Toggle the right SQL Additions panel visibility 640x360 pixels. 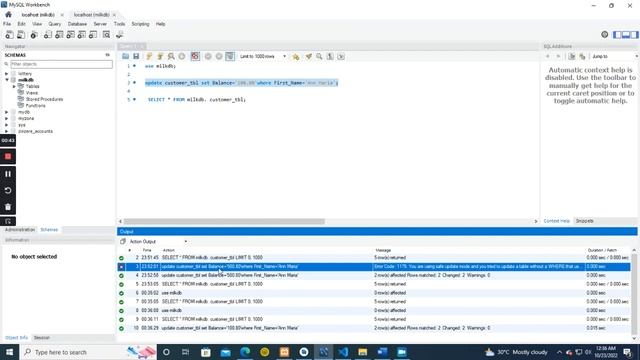[x=634, y=35]
